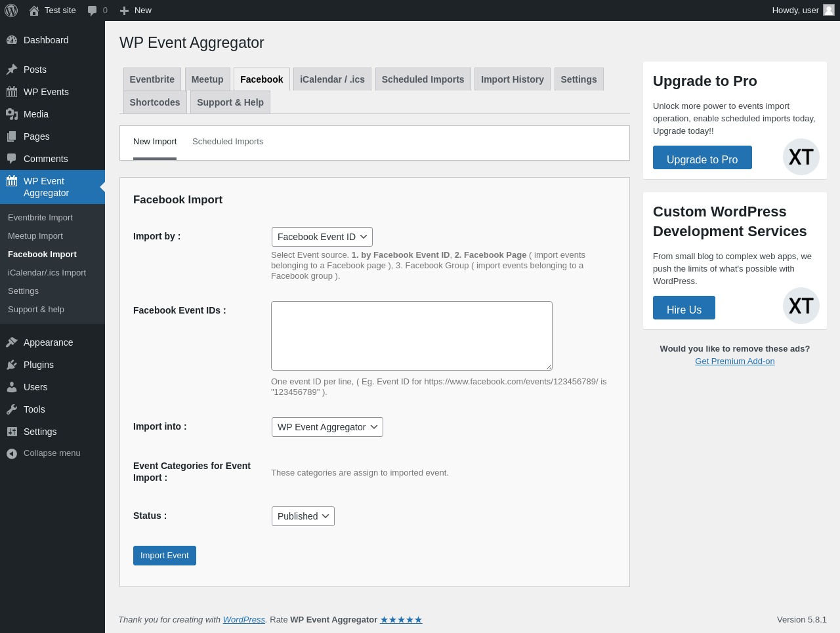The image size is (840, 633).
Task: Open Tools via the wrench icon
Action: 12,409
